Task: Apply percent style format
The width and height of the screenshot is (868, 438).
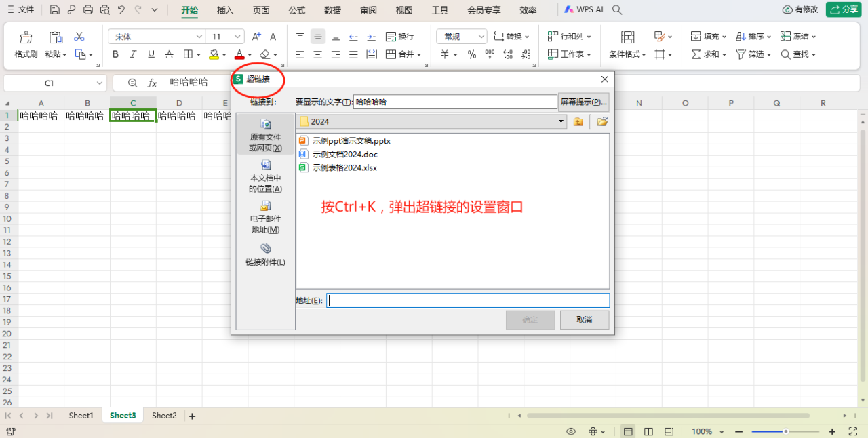Action: point(472,54)
